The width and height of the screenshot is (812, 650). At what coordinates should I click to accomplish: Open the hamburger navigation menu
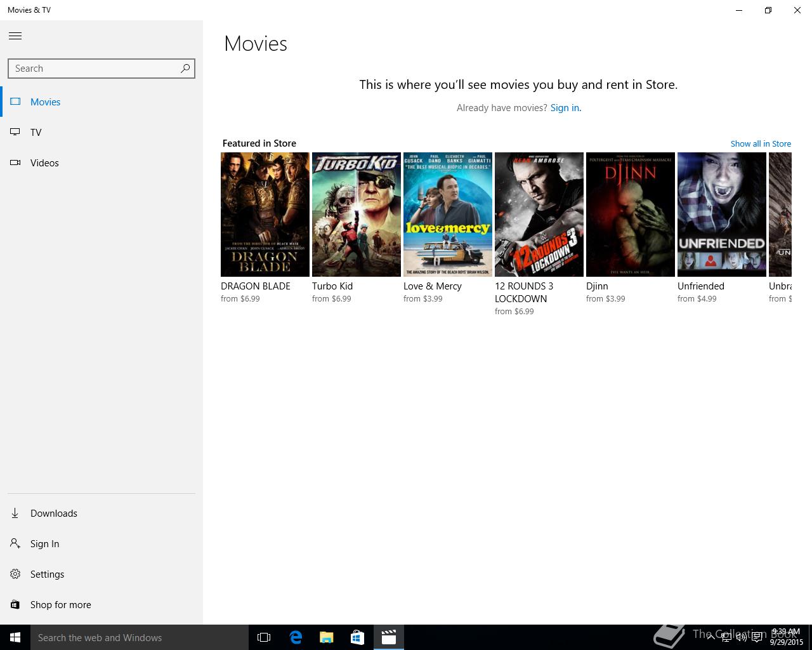coord(15,36)
